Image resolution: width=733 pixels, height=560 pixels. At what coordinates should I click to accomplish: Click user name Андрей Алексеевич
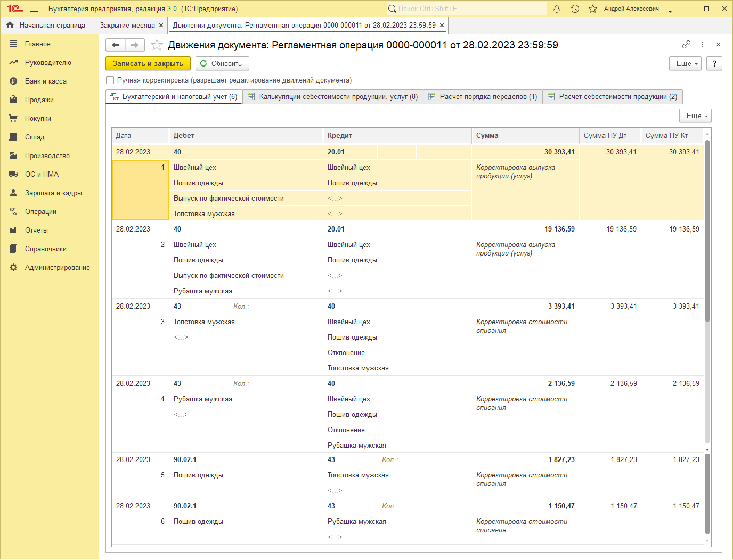click(631, 9)
